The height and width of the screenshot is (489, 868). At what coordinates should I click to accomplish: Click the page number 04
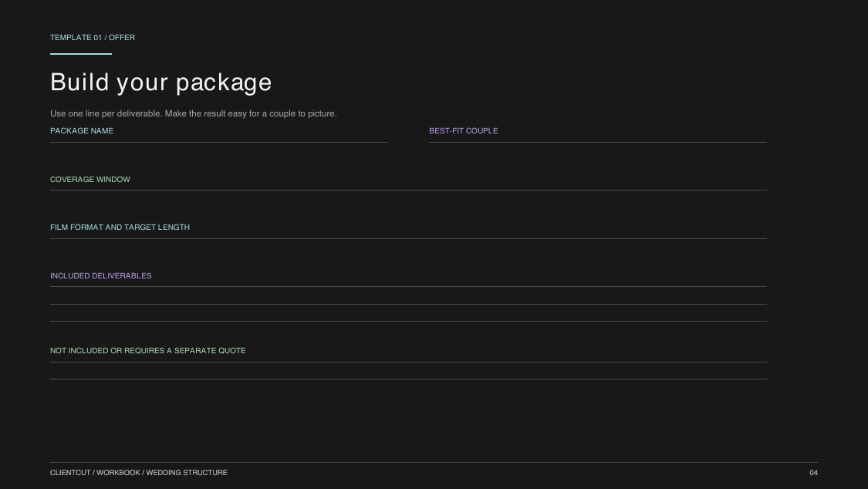(814, 473)
